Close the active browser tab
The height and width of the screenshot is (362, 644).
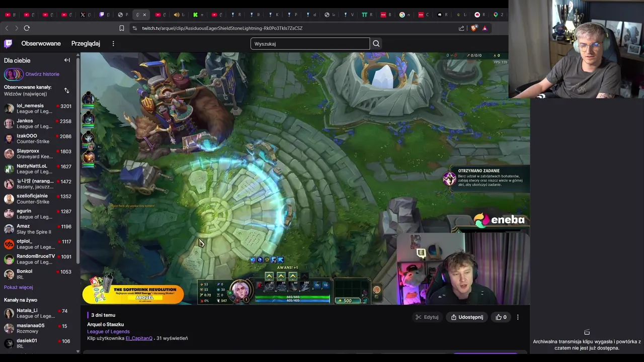[x=144, y=15]
